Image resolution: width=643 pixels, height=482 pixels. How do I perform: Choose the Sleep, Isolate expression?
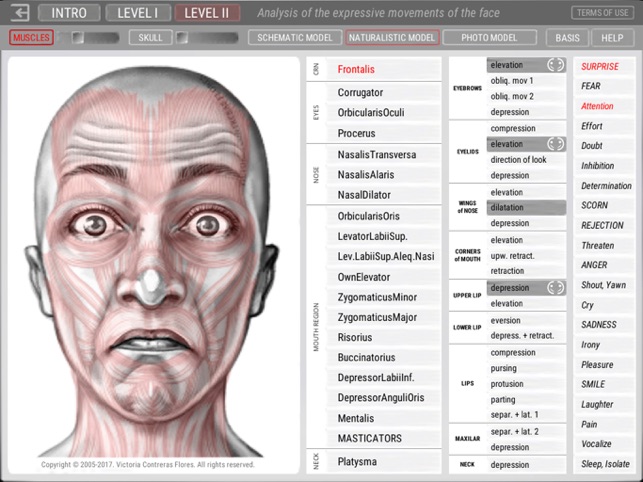[604, 464]
